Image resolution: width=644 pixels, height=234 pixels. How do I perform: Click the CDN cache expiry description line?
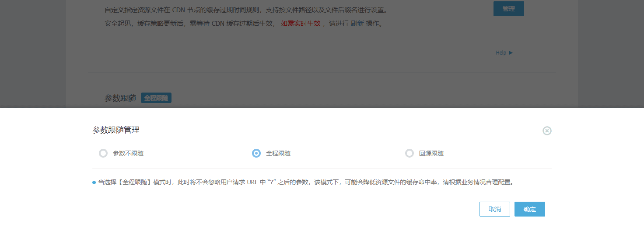(246, 10)
